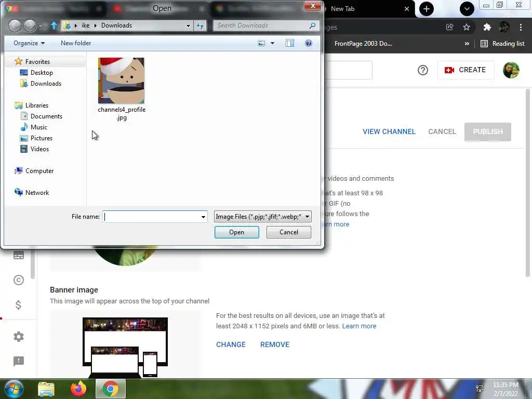The height and width of the screenshot is (399, 532).
Task: Refresh the Downloads folder view
Action: tap(200, 25)
